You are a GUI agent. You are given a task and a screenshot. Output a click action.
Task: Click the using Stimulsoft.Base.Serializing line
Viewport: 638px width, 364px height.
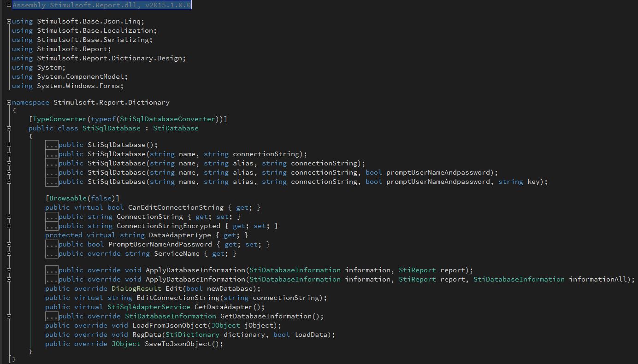coord(82,40)
